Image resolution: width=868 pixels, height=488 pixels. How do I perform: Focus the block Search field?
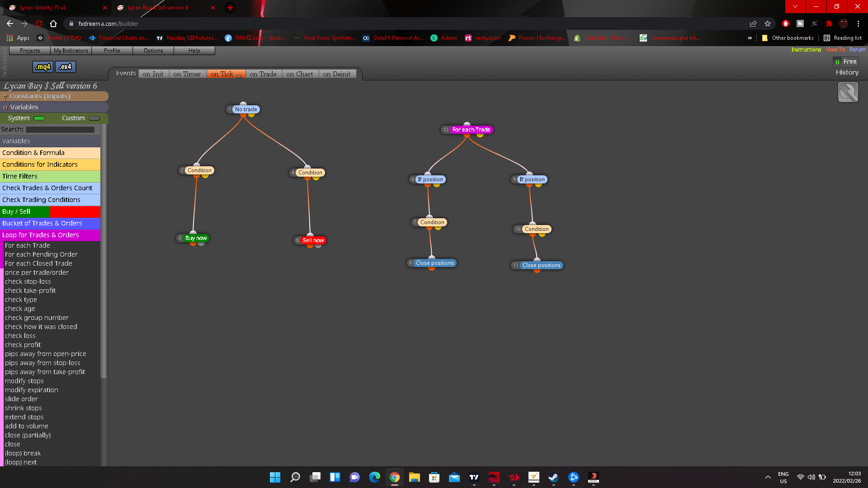click(60, 130)
